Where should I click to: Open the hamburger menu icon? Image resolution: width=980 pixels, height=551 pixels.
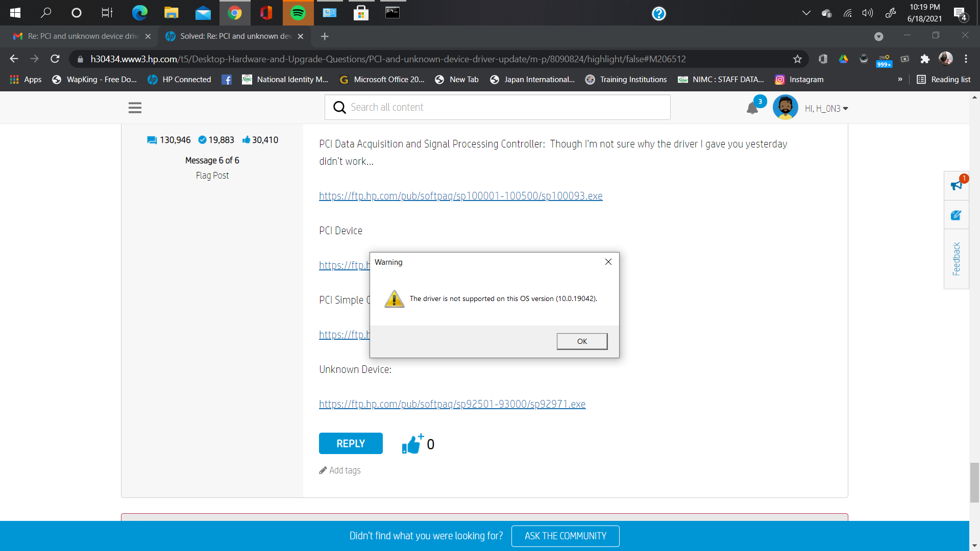135,108
